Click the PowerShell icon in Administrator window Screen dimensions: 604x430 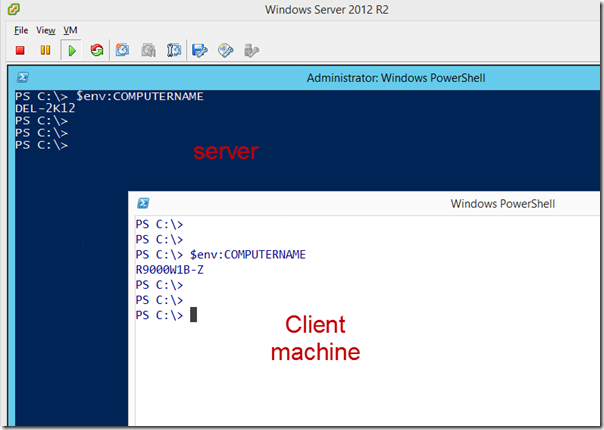[x=22, y=77]
